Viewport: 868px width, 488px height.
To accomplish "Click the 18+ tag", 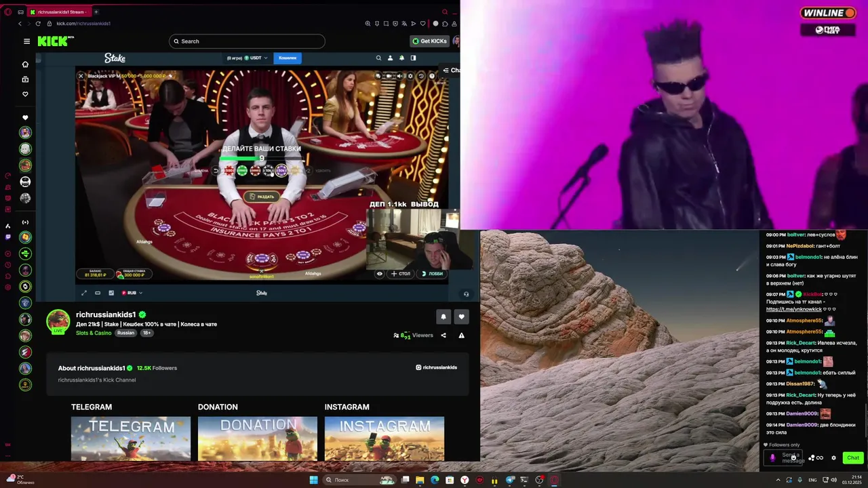I will click(146, 333).
